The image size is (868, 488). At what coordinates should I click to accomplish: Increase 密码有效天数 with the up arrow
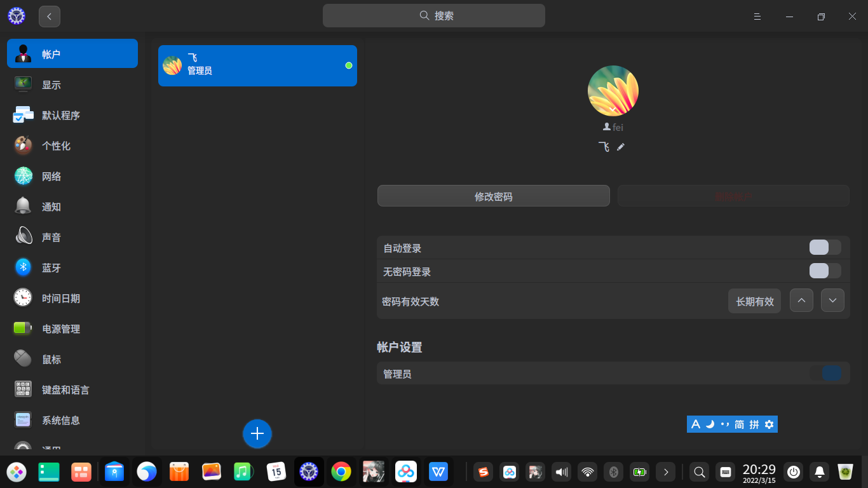pyautogui.click(x=801, y=300)
